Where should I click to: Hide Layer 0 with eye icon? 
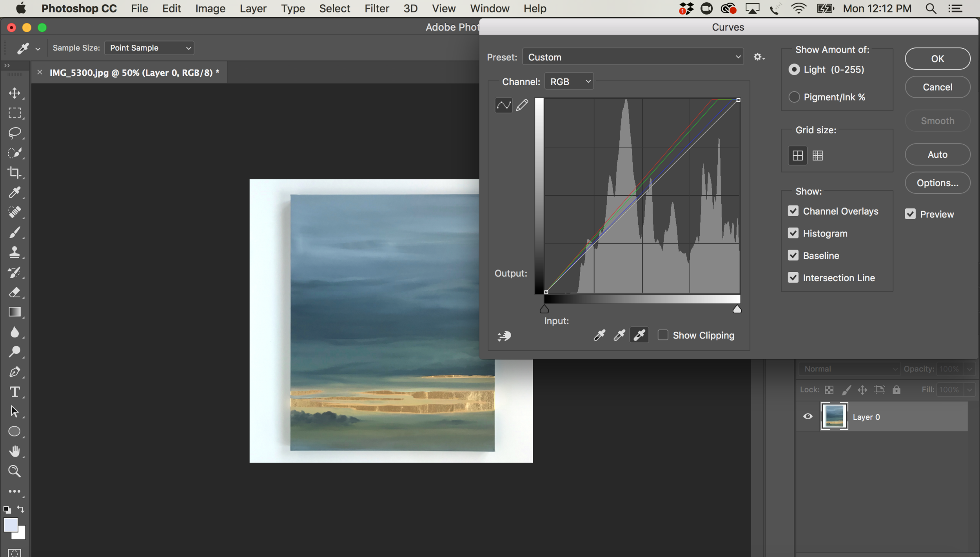[x=808, y=417]
